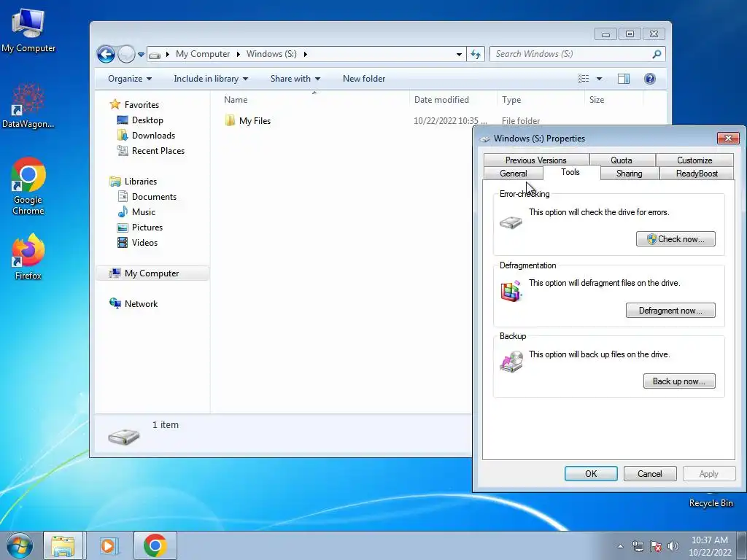Viewport: 747px width, 560px height.
Task: Cancel the Properties dialog
Action: pos(650,474)
